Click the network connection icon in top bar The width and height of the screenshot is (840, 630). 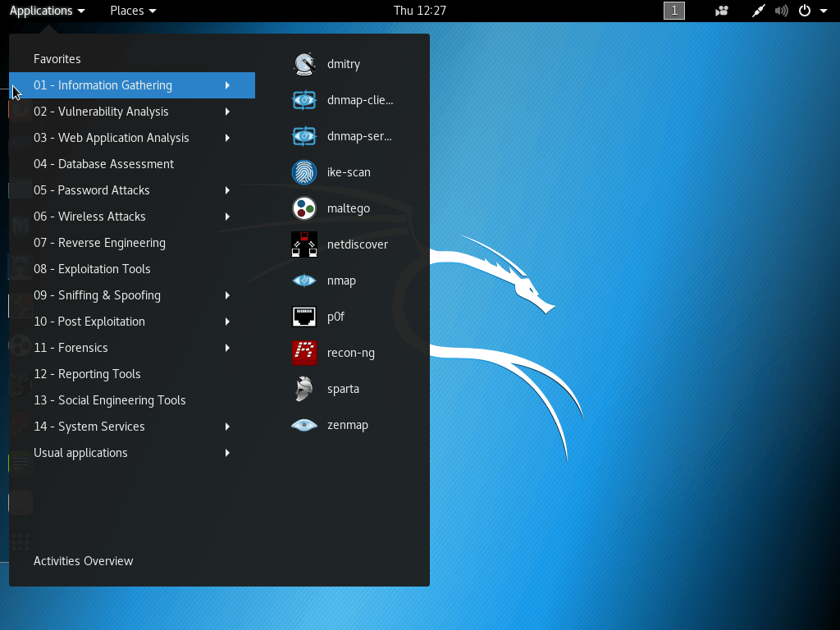coord(759,11)
